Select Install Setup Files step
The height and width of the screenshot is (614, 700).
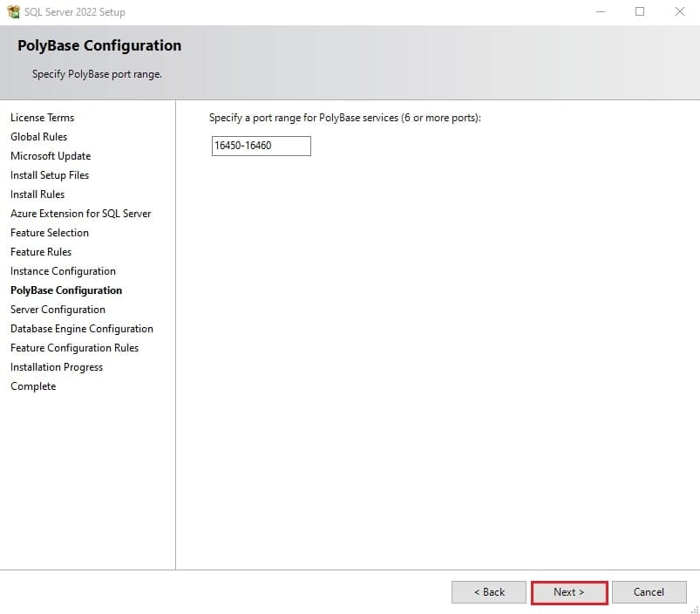pyautogui.click(x=50, y=175)
